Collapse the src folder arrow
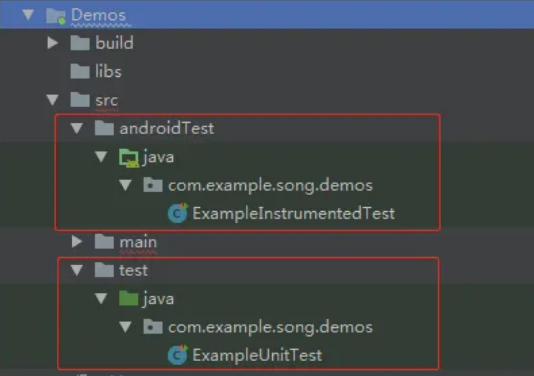 point(52,100)
